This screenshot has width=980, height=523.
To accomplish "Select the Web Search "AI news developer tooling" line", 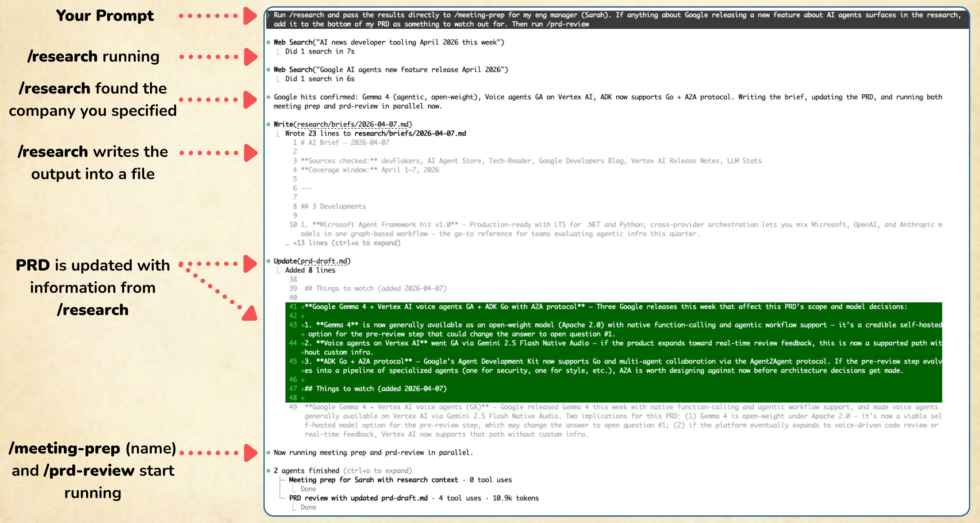I will click(x=388, y=42).
